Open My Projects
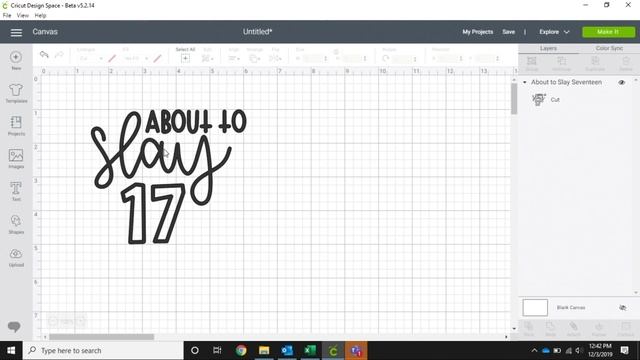Viewport: 640px width, 360px height. 478,32
